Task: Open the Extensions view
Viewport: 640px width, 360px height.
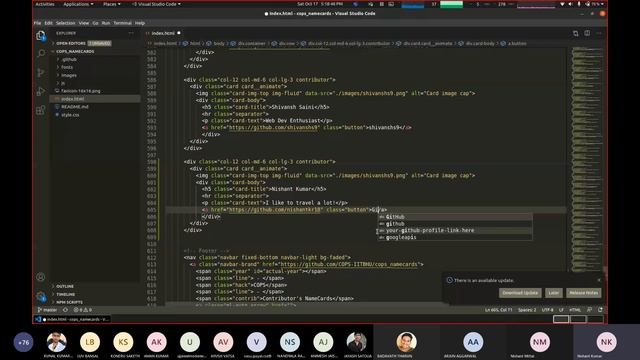Action: click(x=41, y=110)
